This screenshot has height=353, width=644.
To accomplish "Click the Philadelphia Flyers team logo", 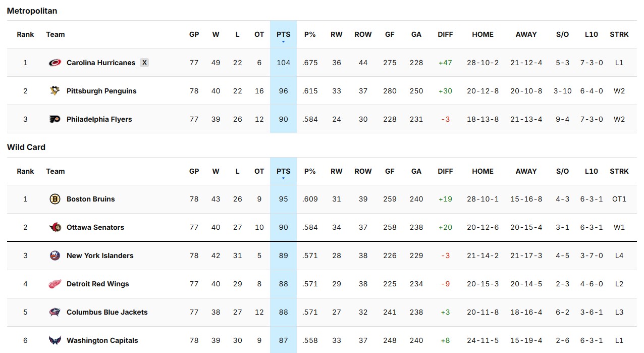I will 55,119.
